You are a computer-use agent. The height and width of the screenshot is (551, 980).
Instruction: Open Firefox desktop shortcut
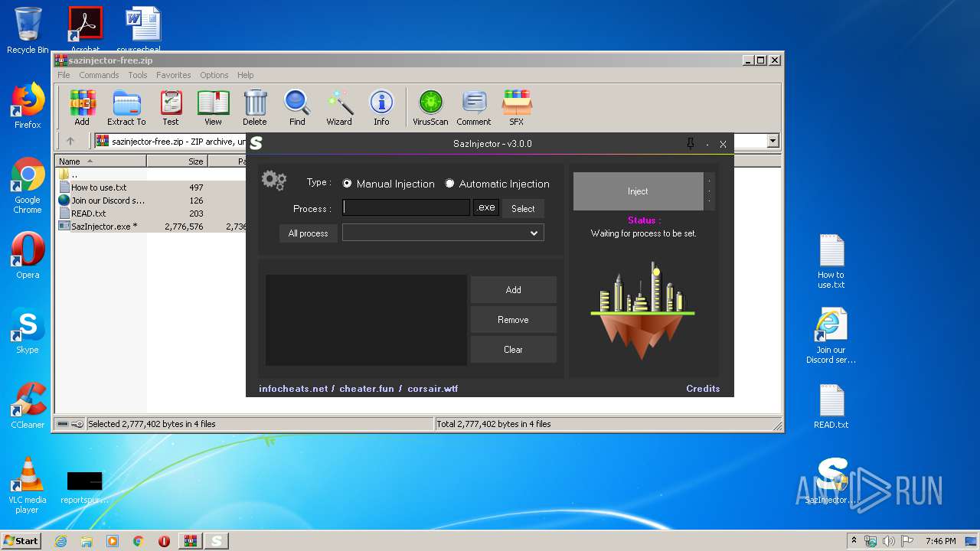coord(28,106)
